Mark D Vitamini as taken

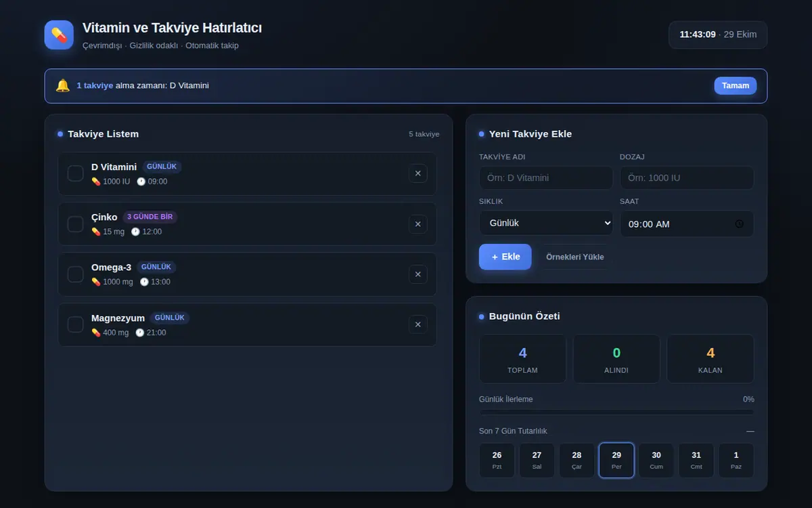click(x=76, y=173)
